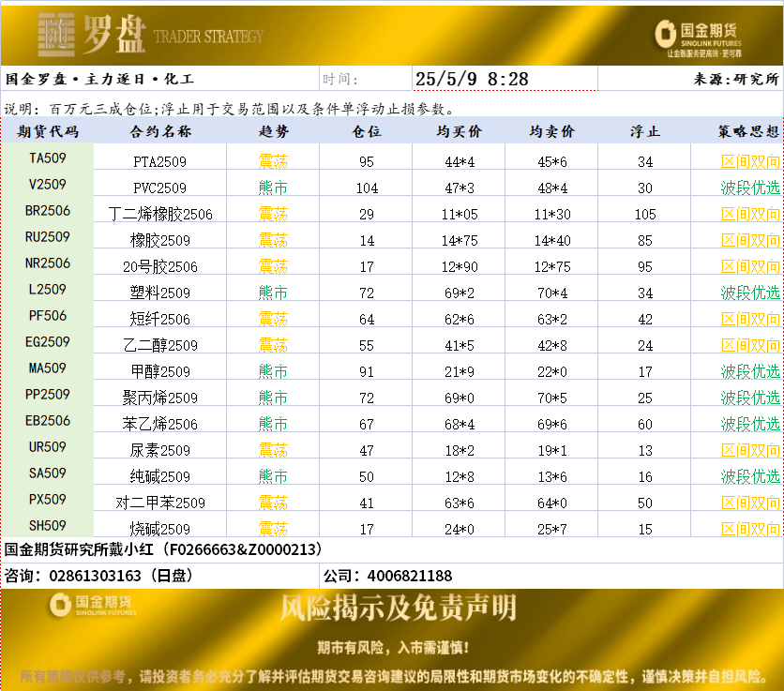
Task: Click the 苯乙烯2506 contract name
Action: click(x=160, y=424)
